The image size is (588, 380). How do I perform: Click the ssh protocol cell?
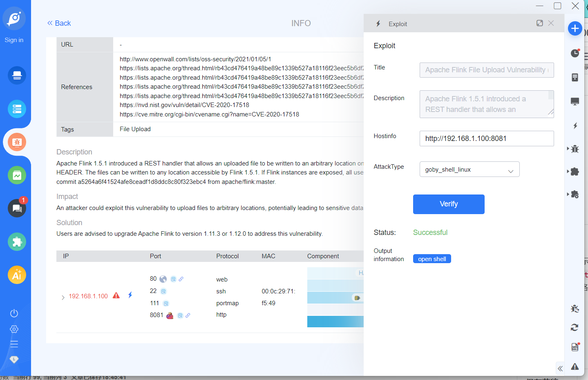[221, 291]
